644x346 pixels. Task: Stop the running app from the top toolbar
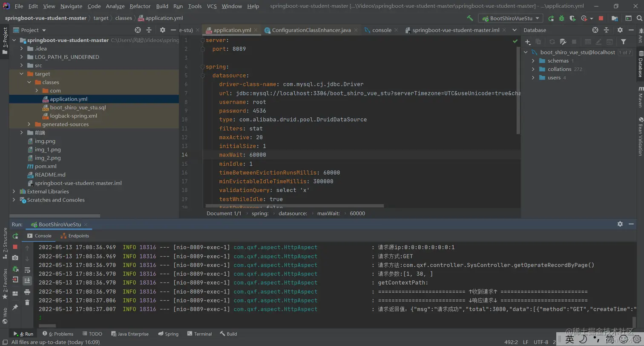click(x=601, y=18)
